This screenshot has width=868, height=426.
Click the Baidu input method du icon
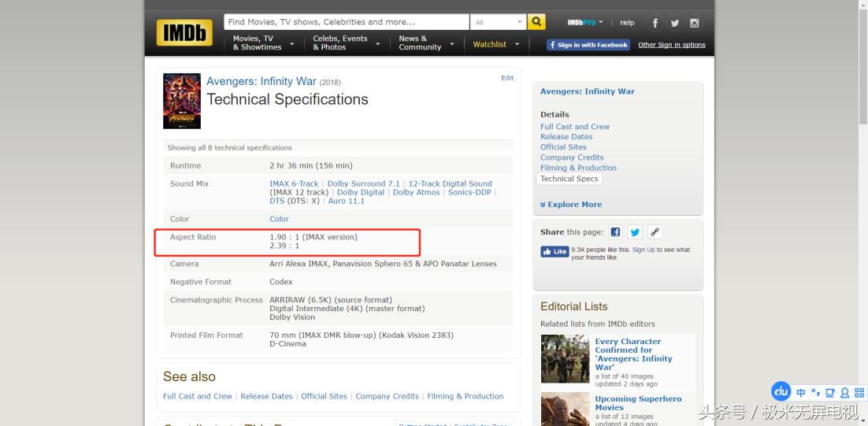(781, 391)
